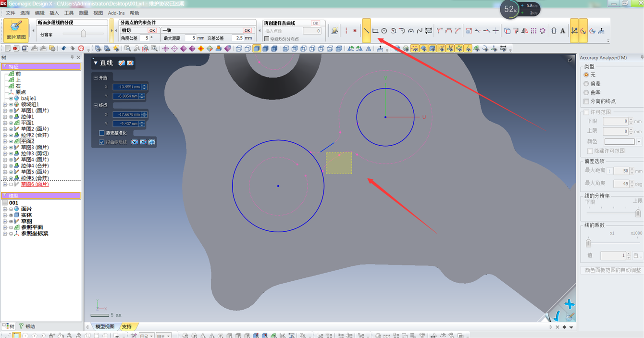Click OK button in the 相切 group

[x=151, y=30]
